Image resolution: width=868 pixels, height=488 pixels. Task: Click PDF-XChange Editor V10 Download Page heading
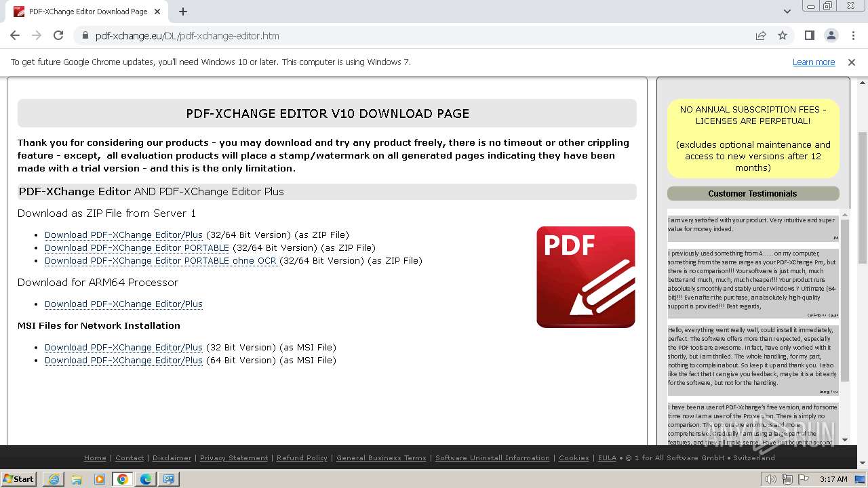tap(328, 113)
